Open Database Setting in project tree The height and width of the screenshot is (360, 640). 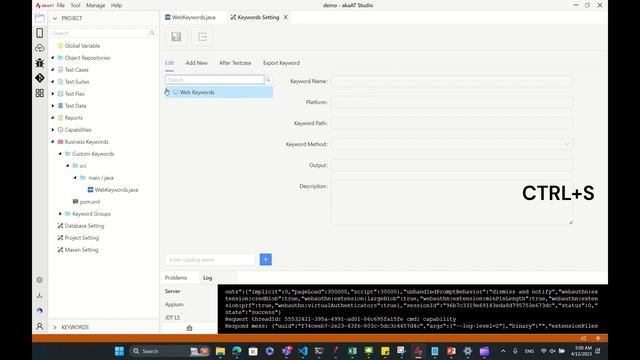84,226
